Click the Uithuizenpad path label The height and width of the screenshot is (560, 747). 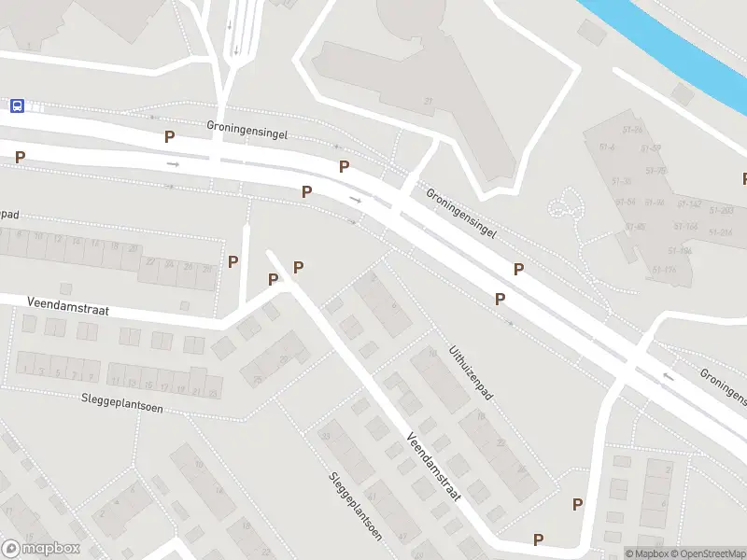click(471, 372)
